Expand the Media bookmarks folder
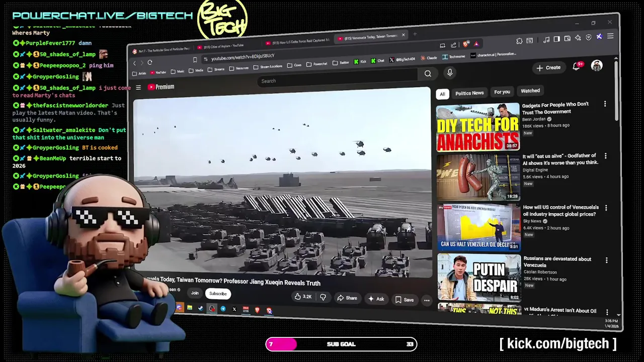 (x=196, y=70)
